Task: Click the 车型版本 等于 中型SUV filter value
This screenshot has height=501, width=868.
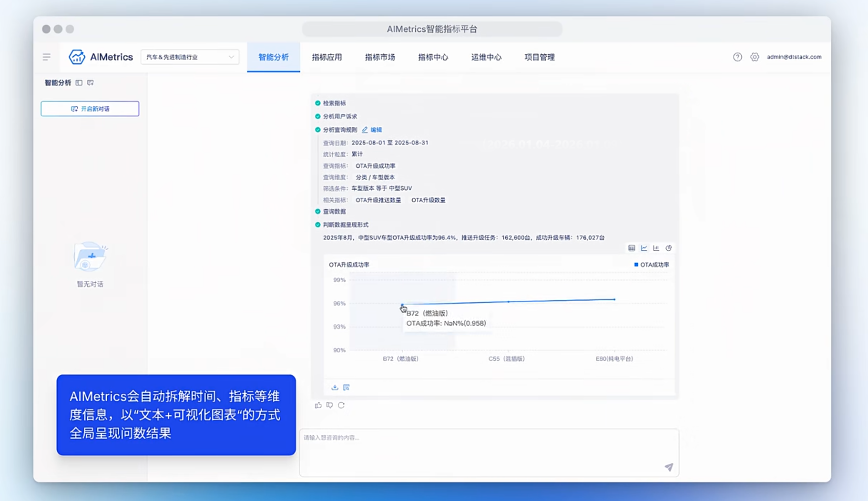Action: 382,188
